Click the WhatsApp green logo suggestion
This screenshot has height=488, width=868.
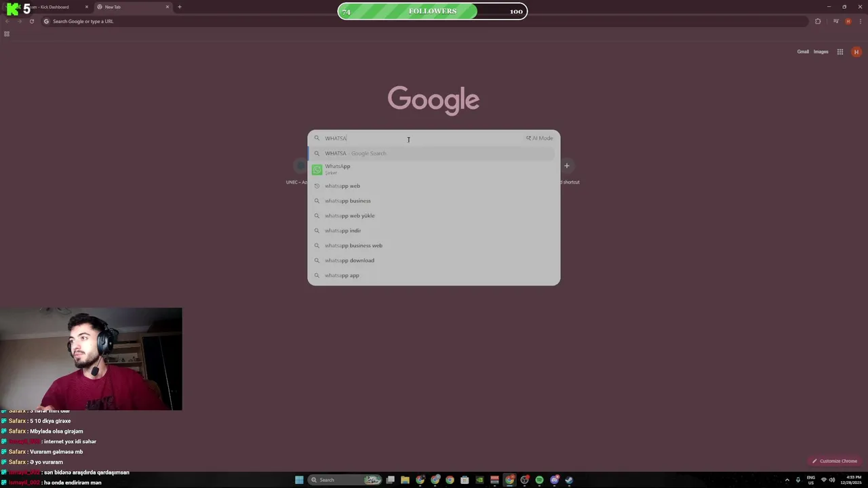[317, 169]
